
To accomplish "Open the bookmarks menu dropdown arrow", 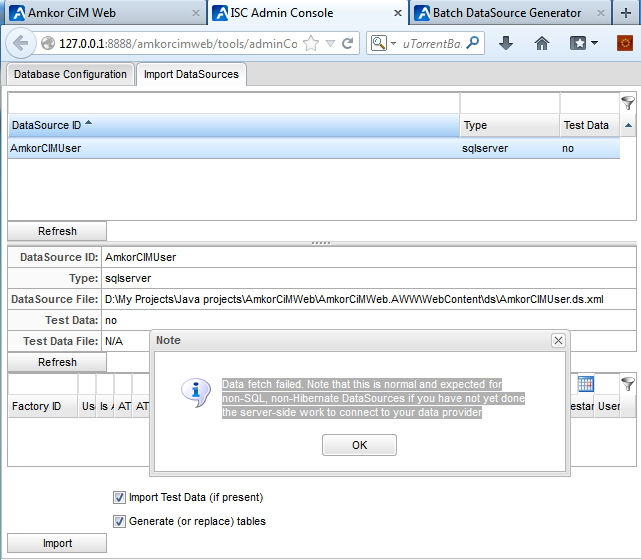I will [x=594, y=43].
